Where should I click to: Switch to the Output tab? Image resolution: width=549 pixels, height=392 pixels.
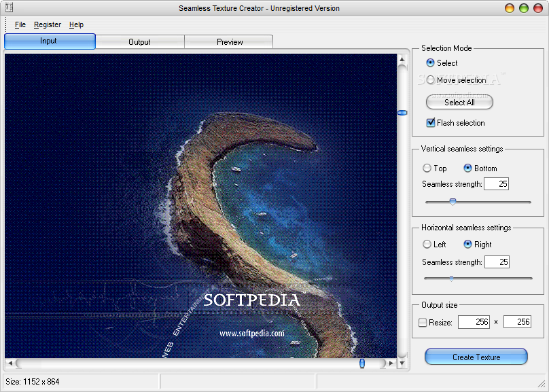139,42
